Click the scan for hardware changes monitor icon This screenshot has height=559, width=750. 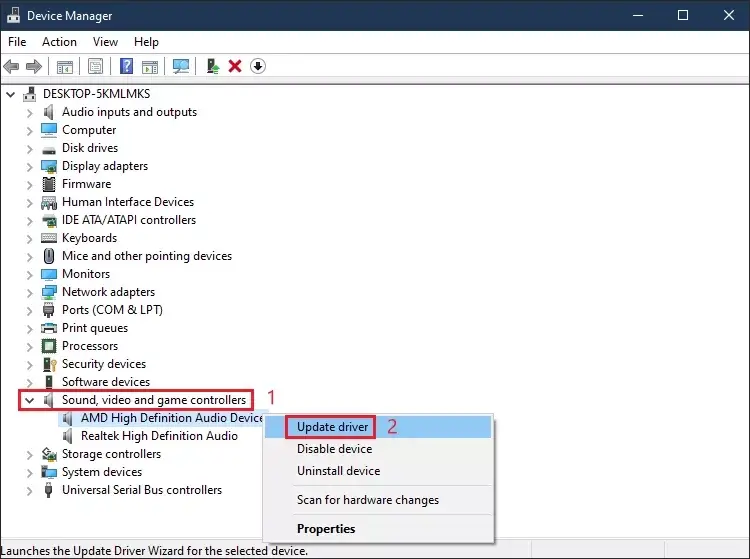[x=181, y=66]
